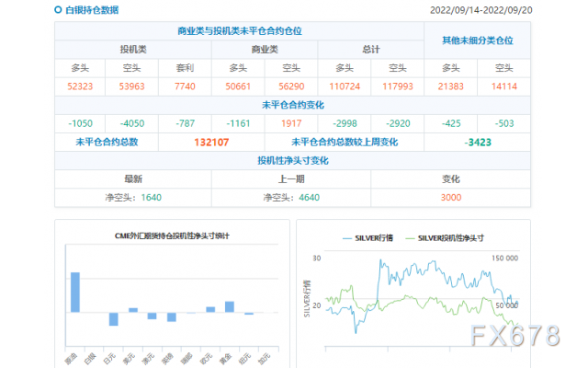Click the blue circle icon beside 白银持仓数据
The height and width of the screenshot is (368, 588).
point(58,10)
